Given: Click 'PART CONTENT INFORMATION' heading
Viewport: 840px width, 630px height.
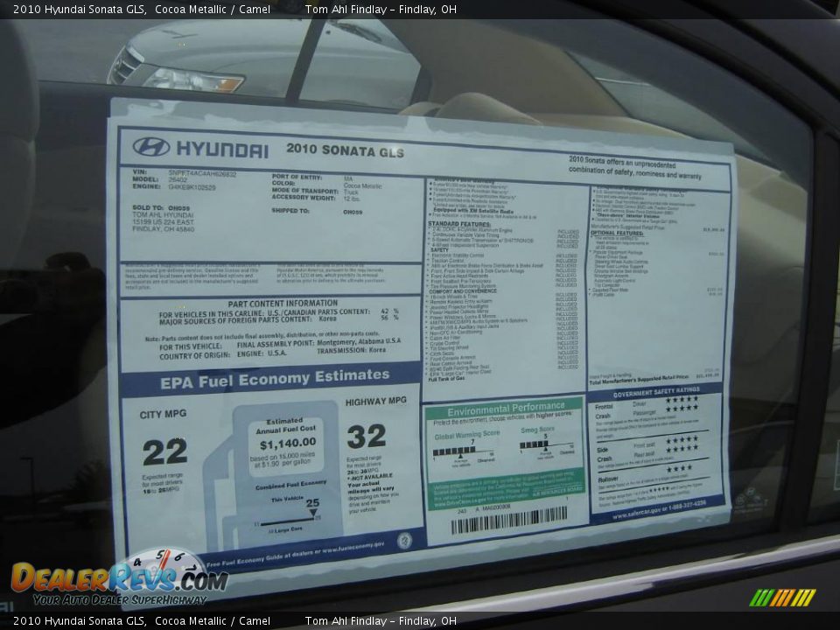Looking at the screenshot, I should (283, 304).
